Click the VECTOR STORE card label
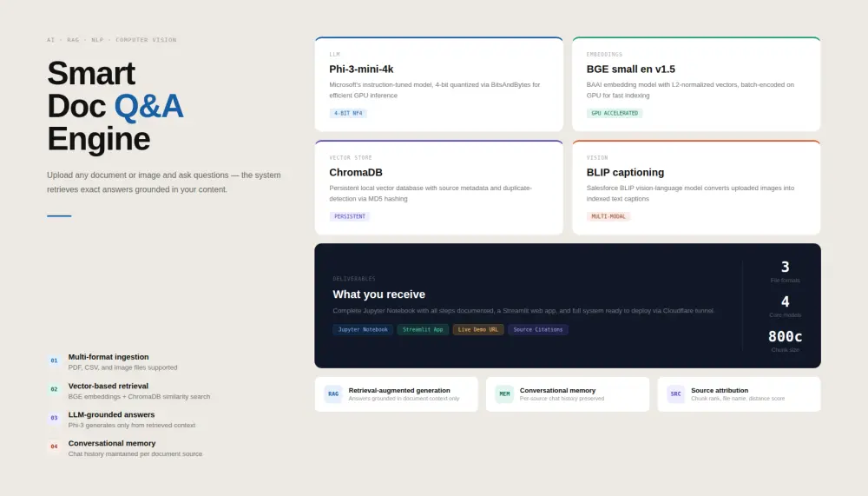The height and width of the screenshot is (496, 868). click(x=351, y=157)
